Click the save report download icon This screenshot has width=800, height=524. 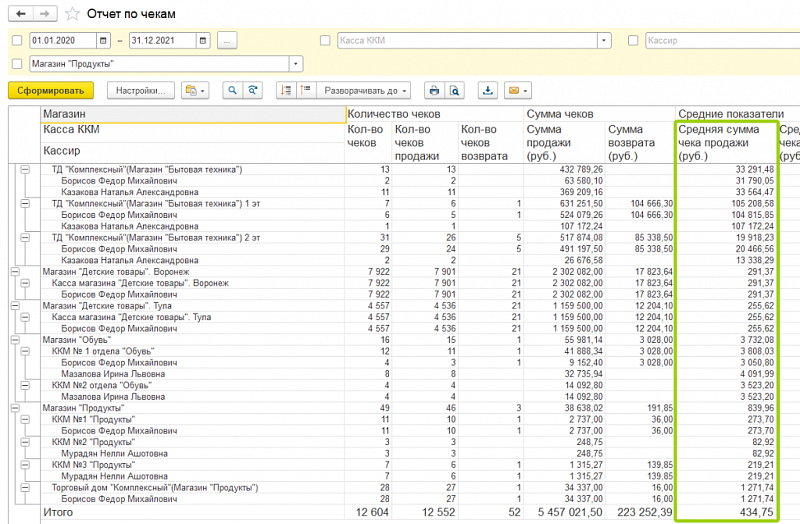pyautogui.click(x=488, y=90)
